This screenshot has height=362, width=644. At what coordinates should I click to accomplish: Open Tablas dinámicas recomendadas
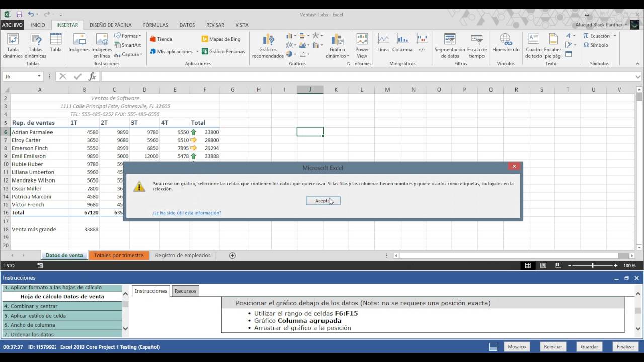[35, 46]
